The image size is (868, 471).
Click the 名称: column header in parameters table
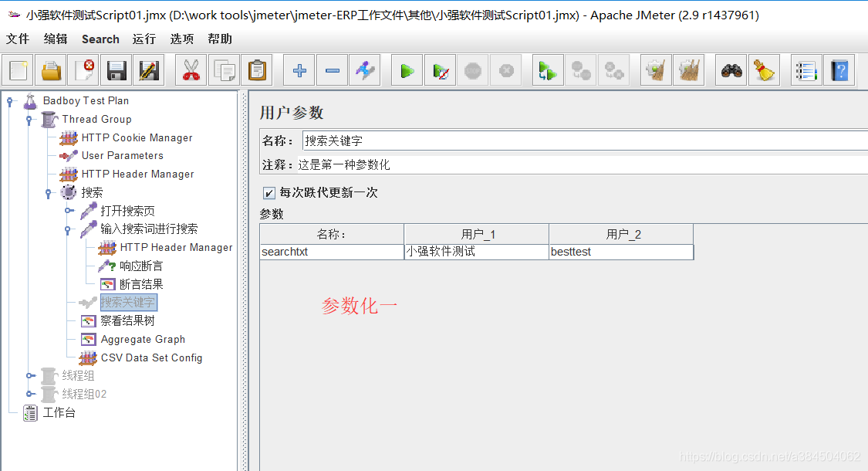tap(332, 235)
